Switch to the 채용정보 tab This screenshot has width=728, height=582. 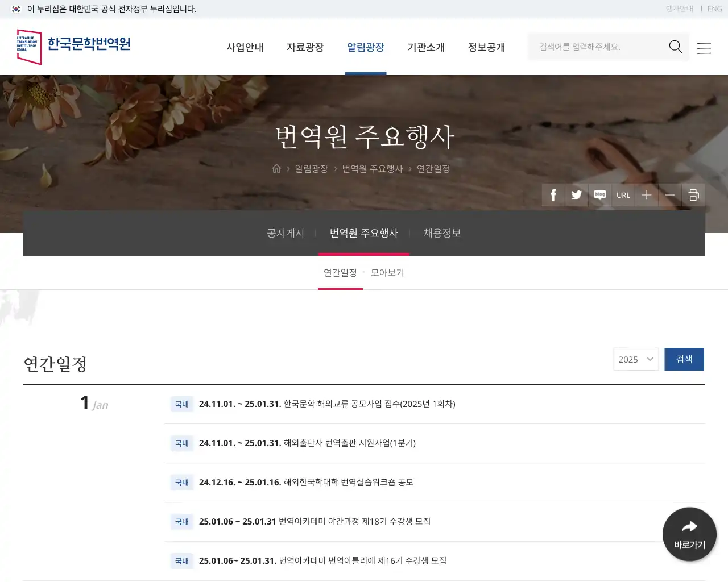[x=442, y=233]
